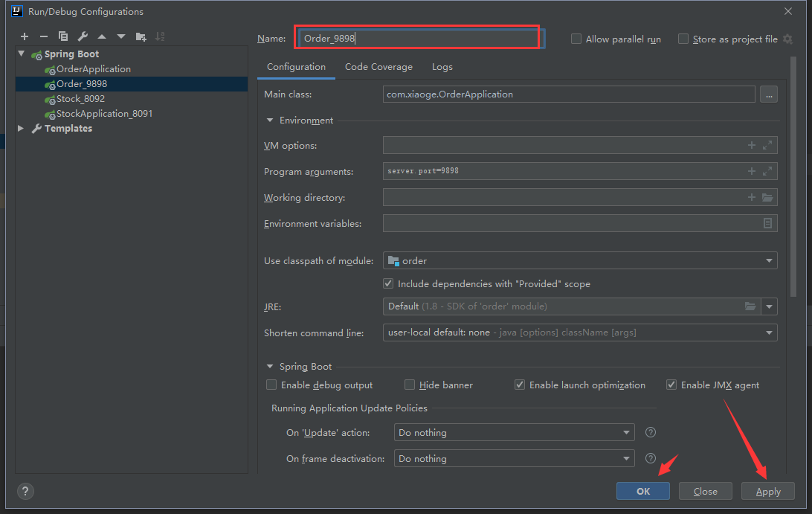The height and width of the screenshot is (514, 812).
Task: Add macro to Program arguments plus icon
Action: click(752, 171)
